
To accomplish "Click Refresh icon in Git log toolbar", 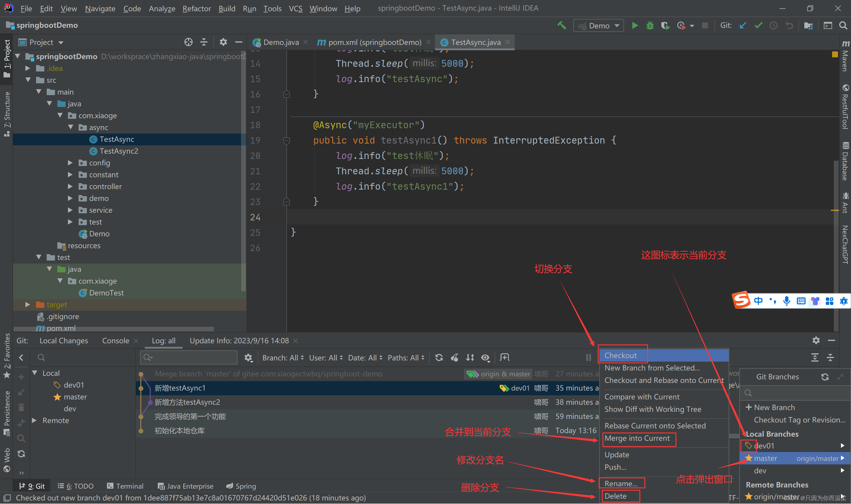I will pyautogui.click(x=439, y=358).
